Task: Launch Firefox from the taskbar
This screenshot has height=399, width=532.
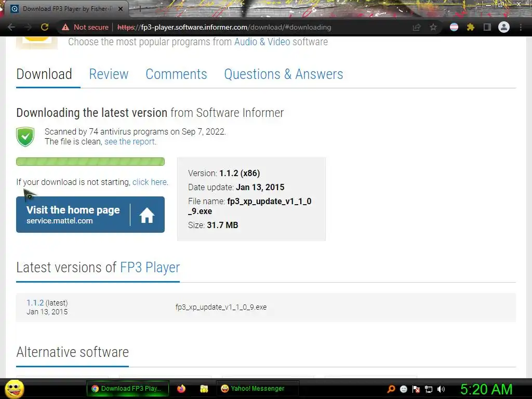Action: tap(181, 389)
